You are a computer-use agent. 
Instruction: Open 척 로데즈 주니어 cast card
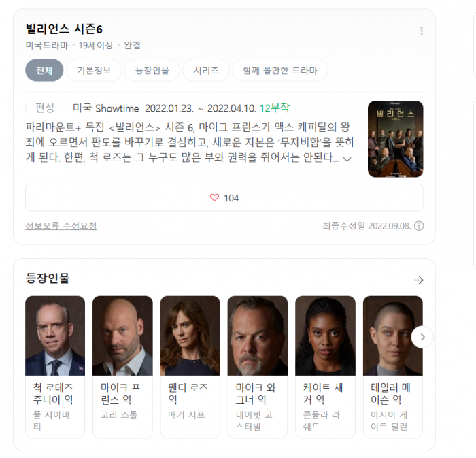(55, 367)
